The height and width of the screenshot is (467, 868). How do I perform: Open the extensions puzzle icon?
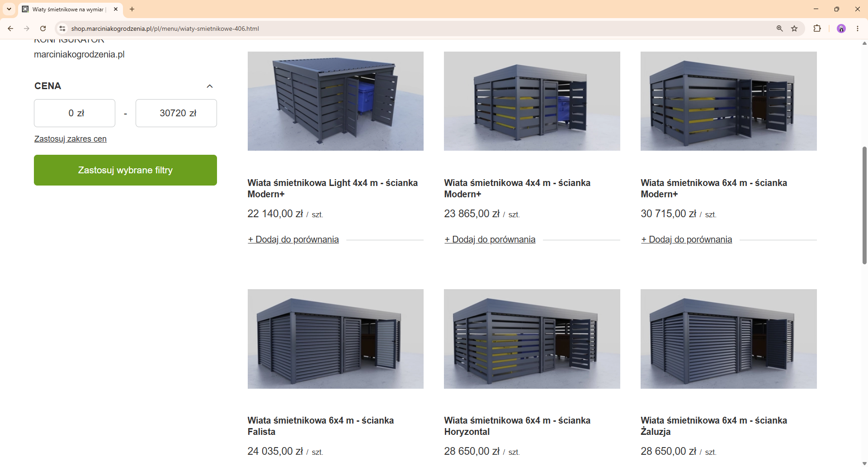click(817, 29)
